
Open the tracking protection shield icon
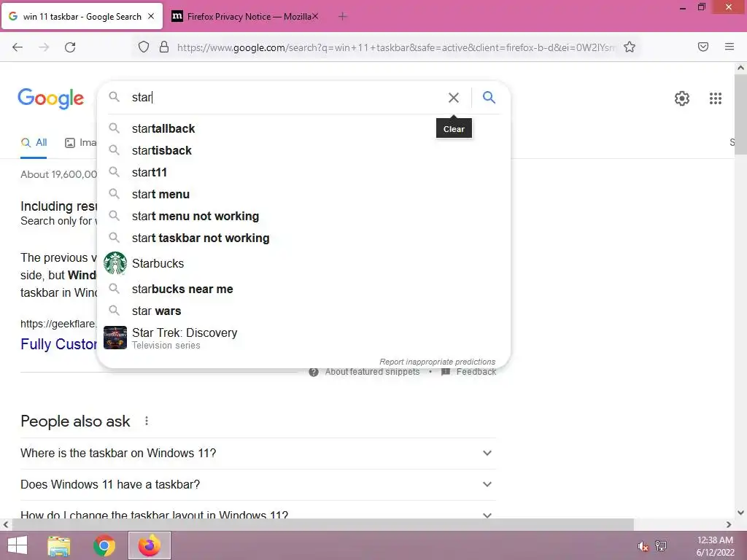(x=144, y=47)
